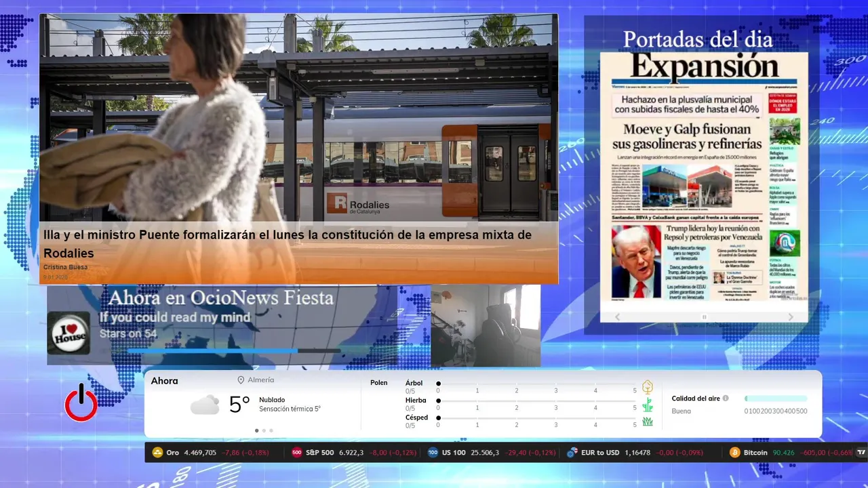
Task: Click the I Love House station logo
Action: [x=68, y=333]
